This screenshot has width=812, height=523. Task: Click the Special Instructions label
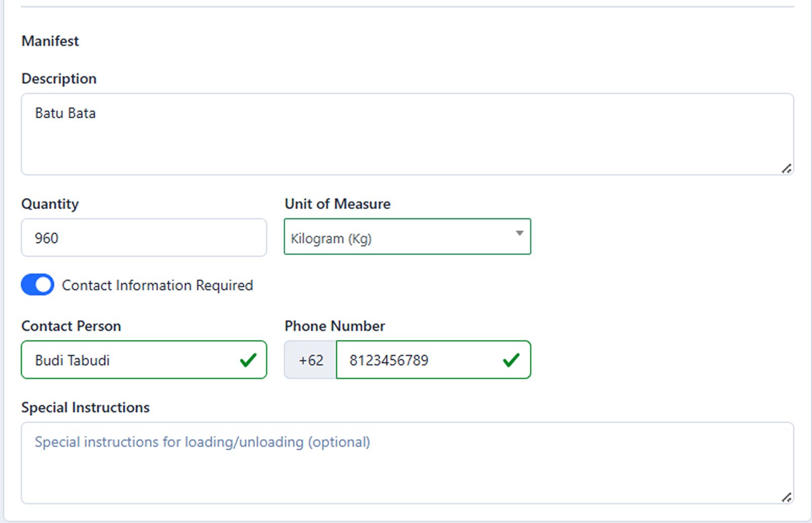[85, 408]
